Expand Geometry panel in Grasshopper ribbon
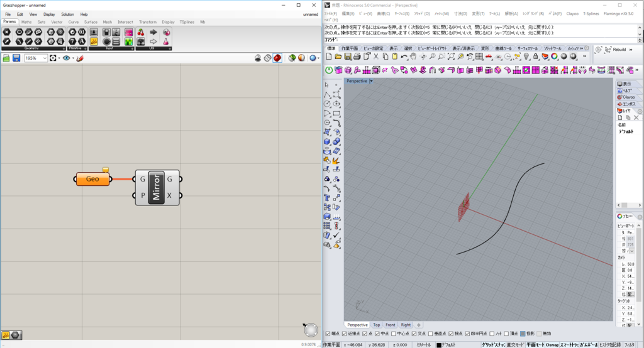This screenshot has height=348, width=644. [64, 48]
